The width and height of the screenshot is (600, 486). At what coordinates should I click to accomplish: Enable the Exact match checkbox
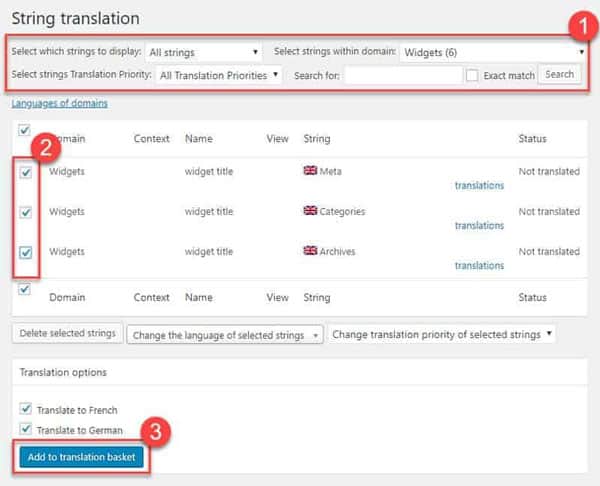point(472,75)
